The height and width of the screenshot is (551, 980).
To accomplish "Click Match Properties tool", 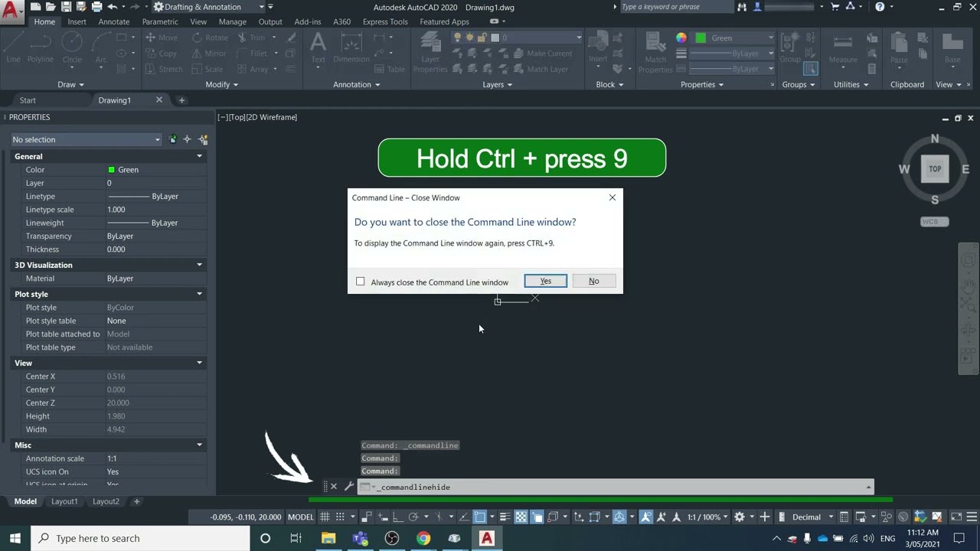I will click(655, 54).
